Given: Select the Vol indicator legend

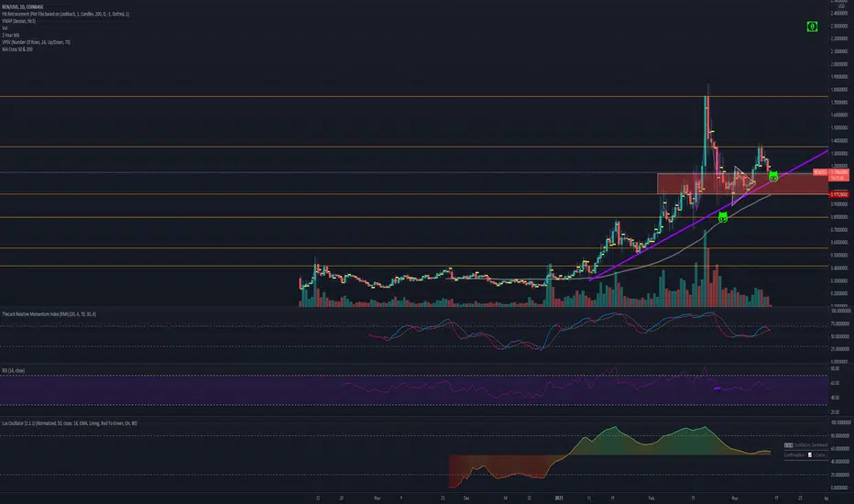Looking at the screenshot, I should 5,28.
